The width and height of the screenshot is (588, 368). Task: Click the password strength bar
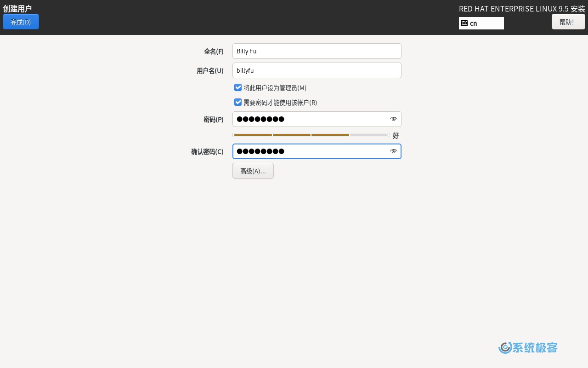[311, 135]
